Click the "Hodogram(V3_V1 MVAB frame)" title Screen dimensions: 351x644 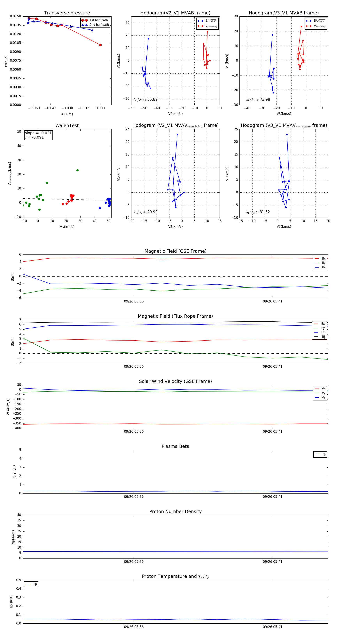284,13
